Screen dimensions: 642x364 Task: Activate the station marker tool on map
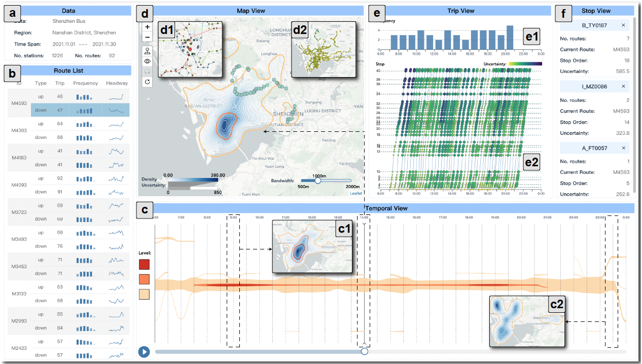point(148,51)
